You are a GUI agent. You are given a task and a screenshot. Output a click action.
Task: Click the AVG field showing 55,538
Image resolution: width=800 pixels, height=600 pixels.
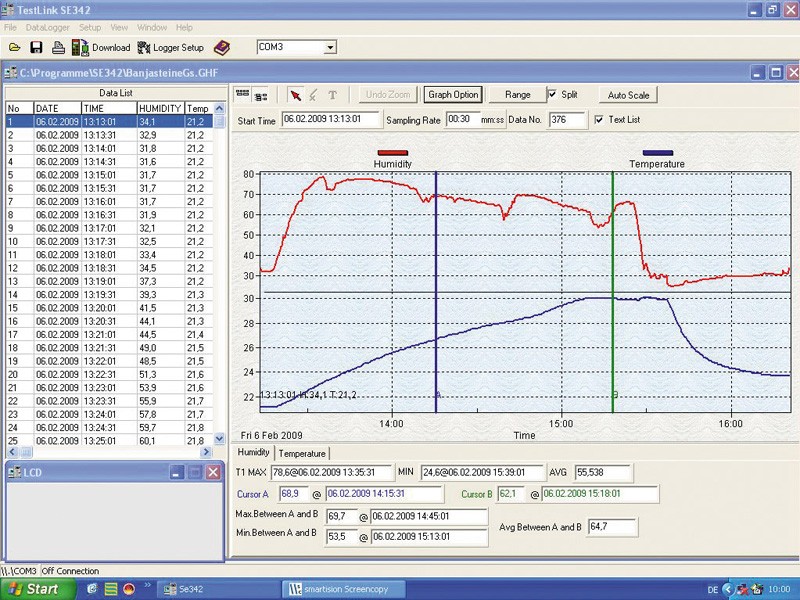(x=603, y=472)
